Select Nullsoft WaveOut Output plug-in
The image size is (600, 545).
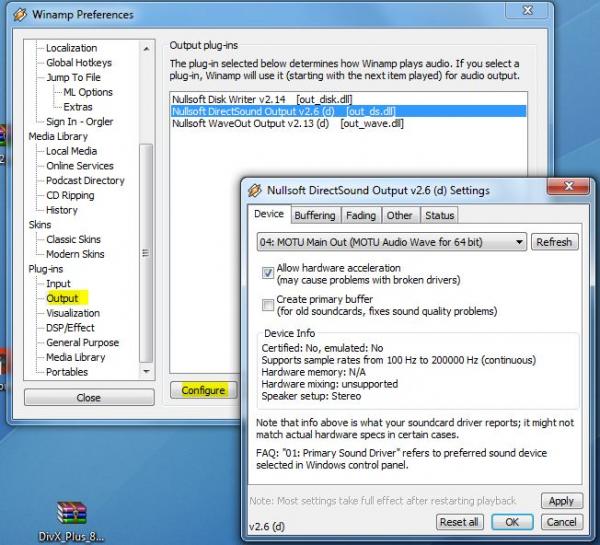[x=288, y=124]
